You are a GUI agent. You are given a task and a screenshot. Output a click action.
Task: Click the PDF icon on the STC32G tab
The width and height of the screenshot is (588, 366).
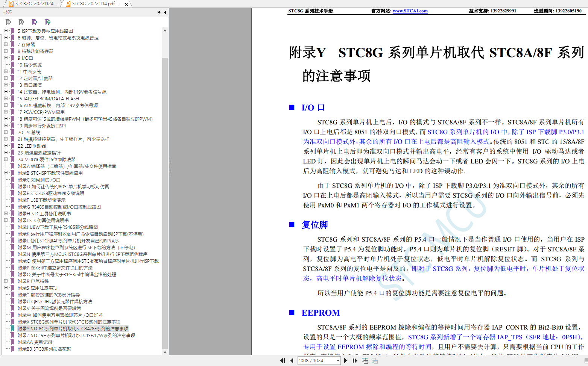(11, 4)
